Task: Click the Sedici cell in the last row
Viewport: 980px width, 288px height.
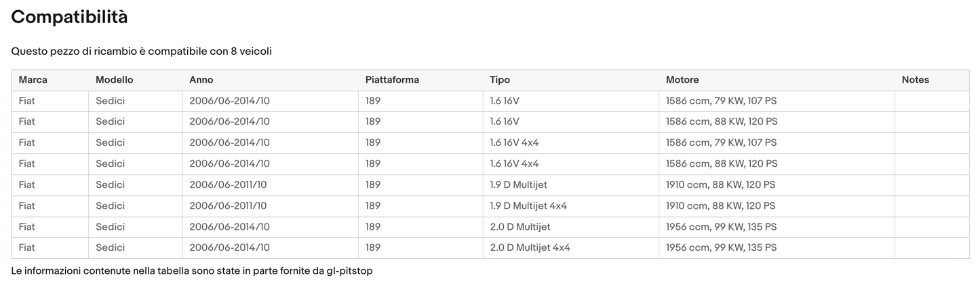Action: tap(111, 248)
